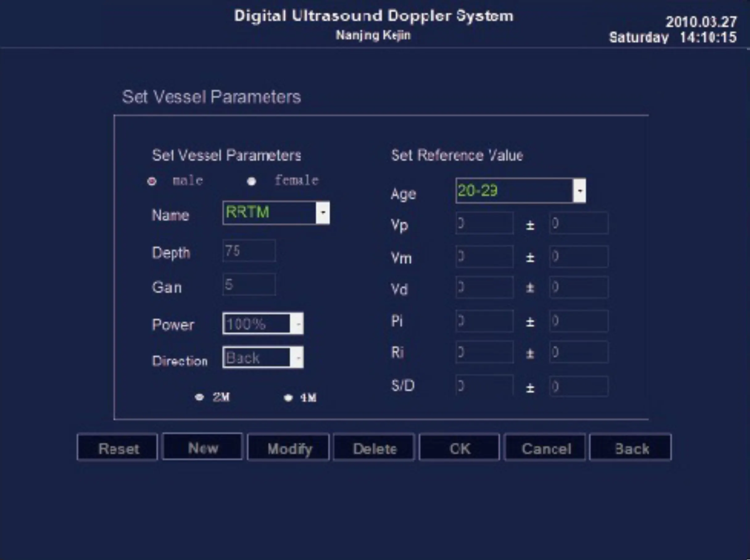Select the female radio button
Screen dimensions: 750x560
pyautogui.click(x=251, y=181)
